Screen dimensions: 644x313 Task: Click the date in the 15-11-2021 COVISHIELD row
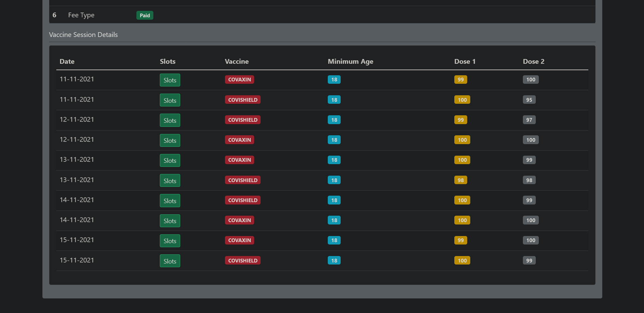point(77,260)
